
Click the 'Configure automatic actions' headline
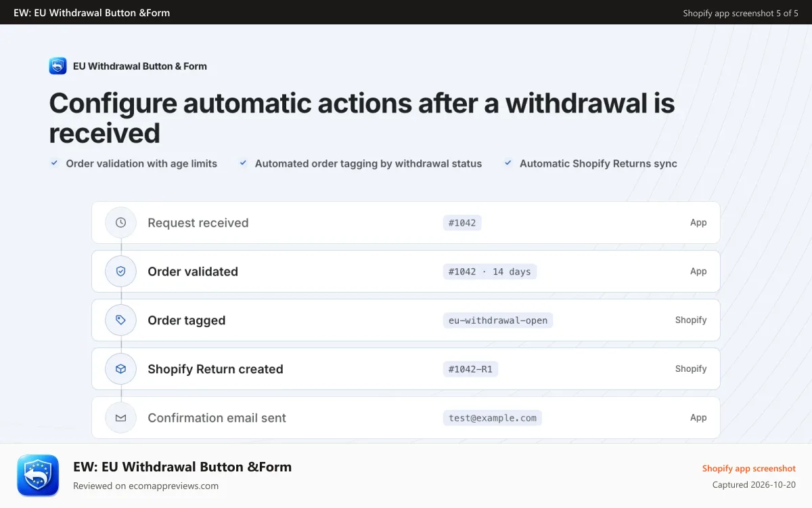(x=362, y=118)
